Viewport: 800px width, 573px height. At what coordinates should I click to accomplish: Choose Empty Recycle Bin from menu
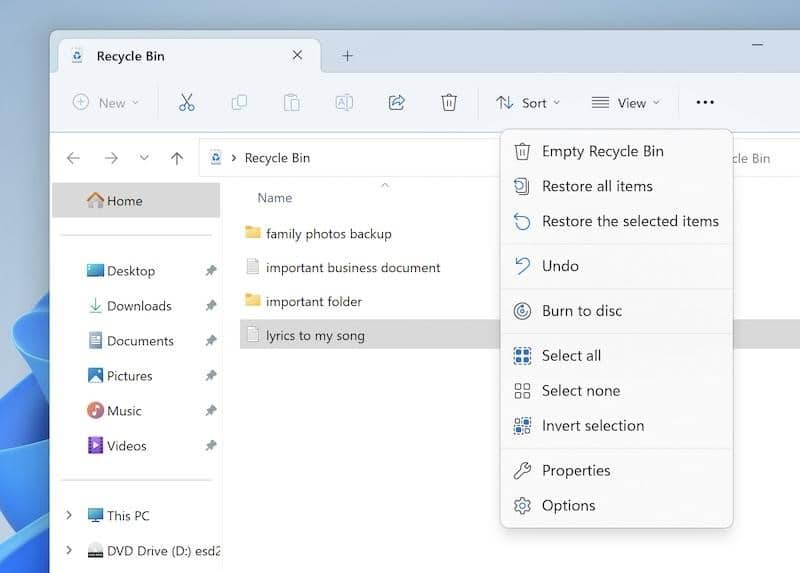point(617,152)
